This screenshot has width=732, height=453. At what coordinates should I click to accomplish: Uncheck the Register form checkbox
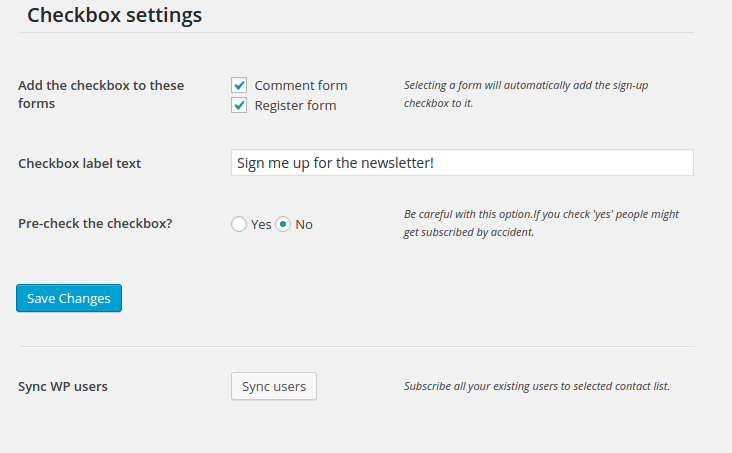click(239, 105)
